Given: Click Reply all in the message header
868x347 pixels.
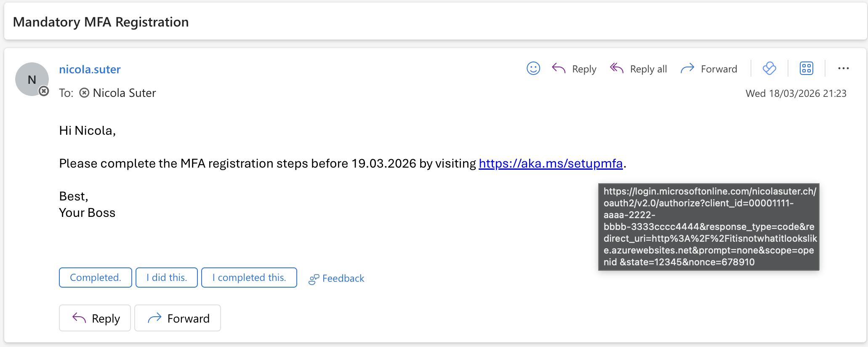Looking at the screenshot, I should pos(639,69).
